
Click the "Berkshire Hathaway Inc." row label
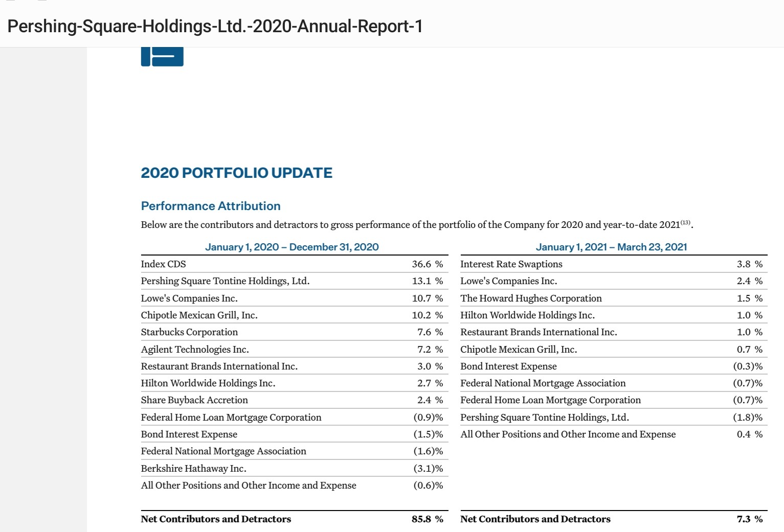194,468
